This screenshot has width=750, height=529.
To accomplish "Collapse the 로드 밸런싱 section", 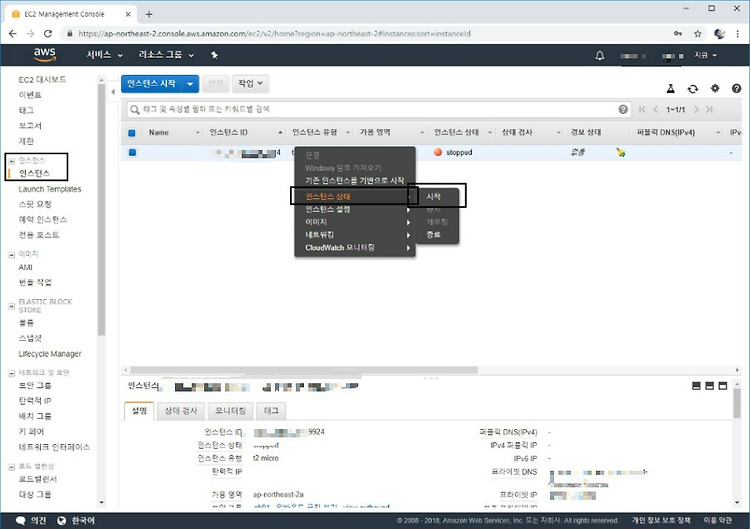I will pos(12,466).
